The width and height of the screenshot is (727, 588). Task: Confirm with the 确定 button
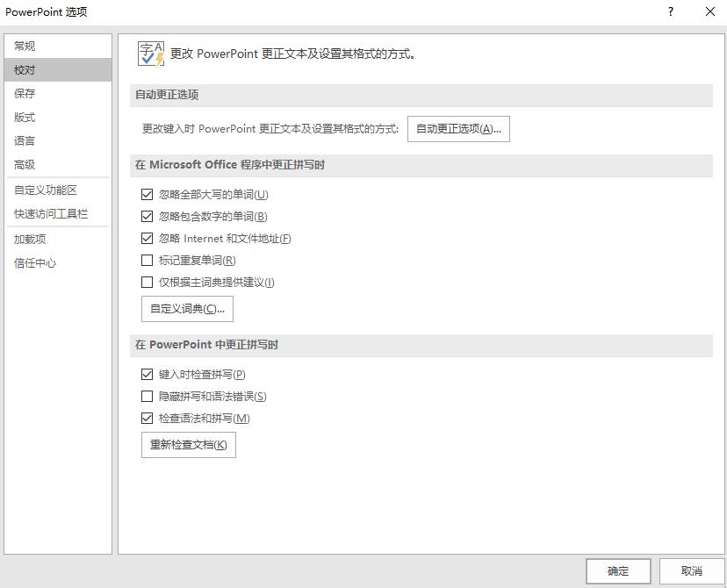click(618, 570)
